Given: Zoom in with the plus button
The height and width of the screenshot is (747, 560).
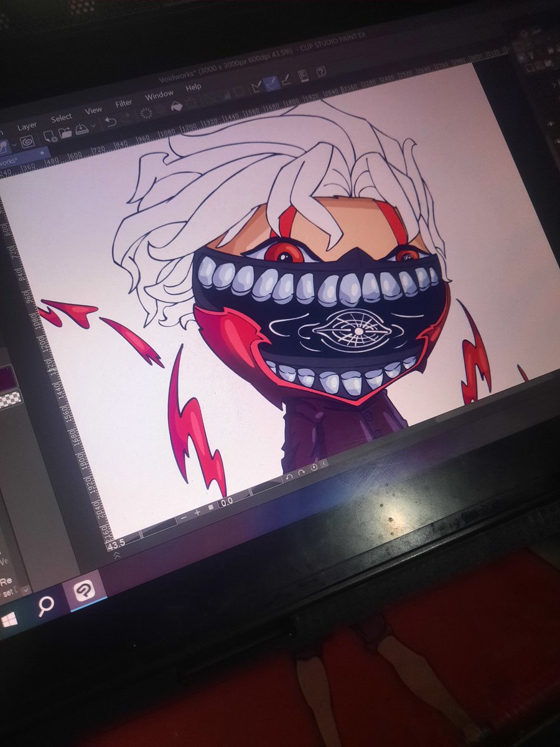Looking at the screenshot, I should click(x=198, y=512).
